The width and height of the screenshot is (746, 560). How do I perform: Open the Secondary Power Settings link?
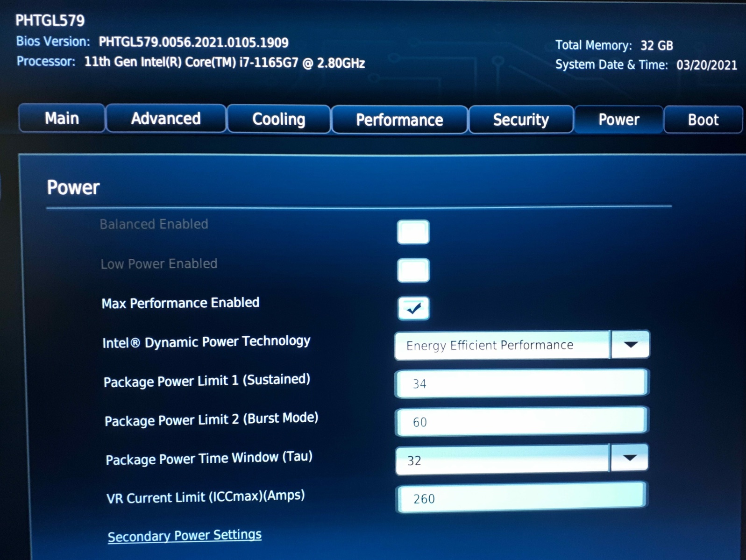(x=185, y=535)
